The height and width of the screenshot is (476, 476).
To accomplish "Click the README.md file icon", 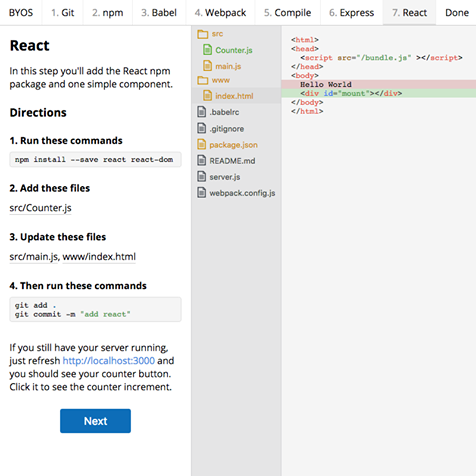I will point(202,161).
